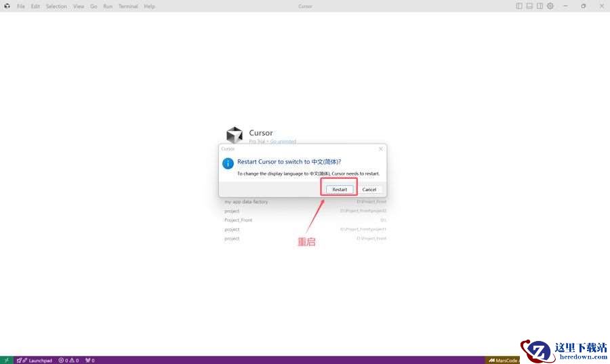The width and height of the screenshot is (610, 364).
Task: Click the Cursor app logo in title bar
Action: 7,6
